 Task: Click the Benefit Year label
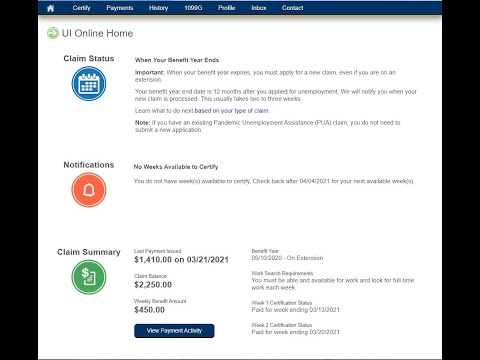(265, 251)
